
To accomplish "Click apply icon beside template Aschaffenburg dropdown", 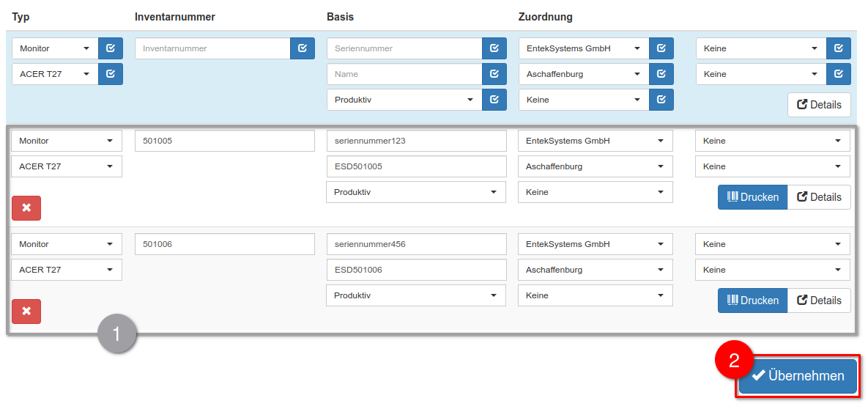I will [x=661, y=74].
